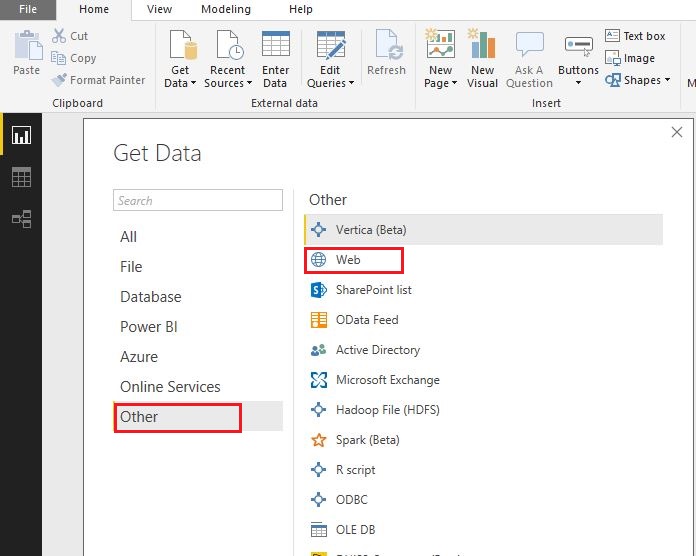
Task: Insert a Text box from ribbon
Action: coord(635,36)
